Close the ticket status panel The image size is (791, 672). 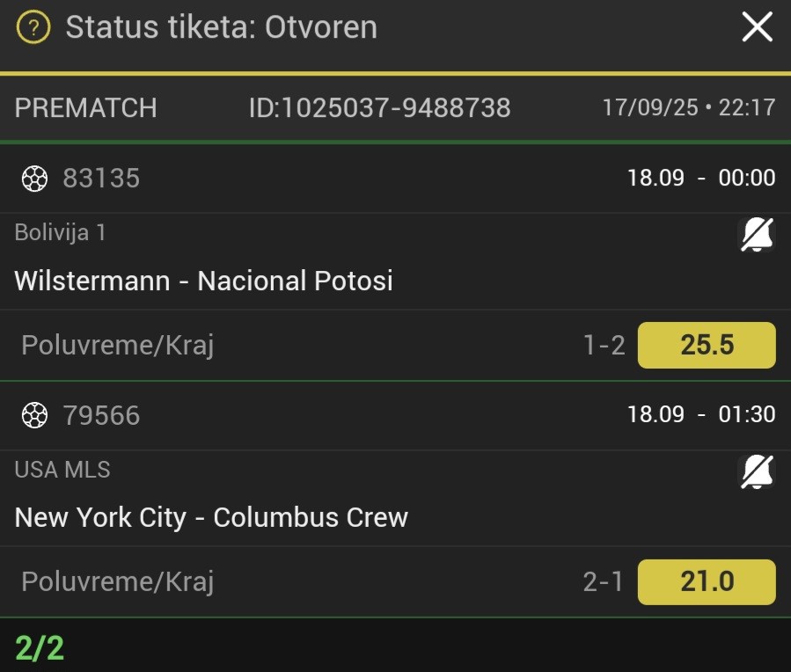(758, 26)
